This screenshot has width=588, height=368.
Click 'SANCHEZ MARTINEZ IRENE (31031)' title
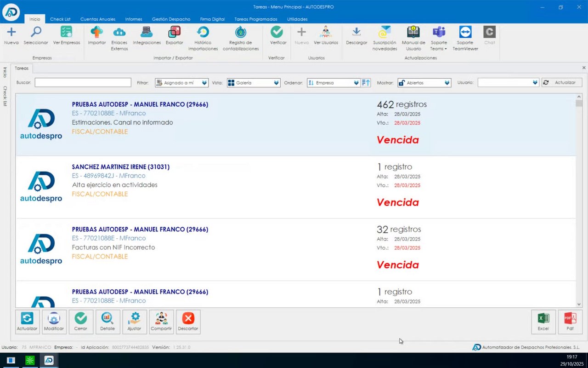[x=121, y=167]
